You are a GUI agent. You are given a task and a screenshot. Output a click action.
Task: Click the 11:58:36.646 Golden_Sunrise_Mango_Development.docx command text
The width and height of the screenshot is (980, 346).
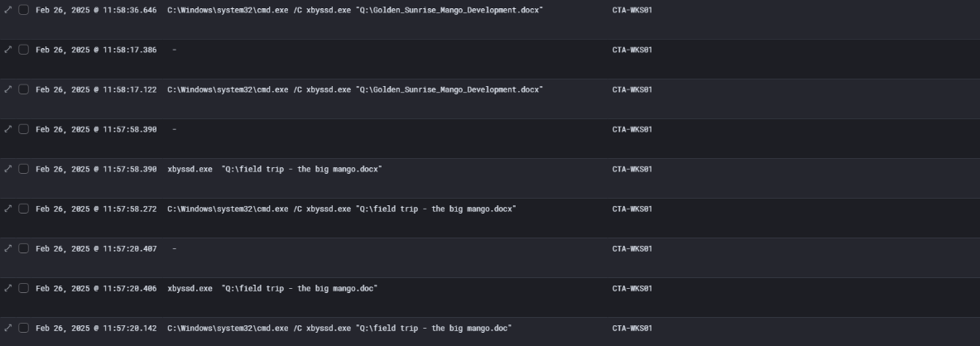354,10
